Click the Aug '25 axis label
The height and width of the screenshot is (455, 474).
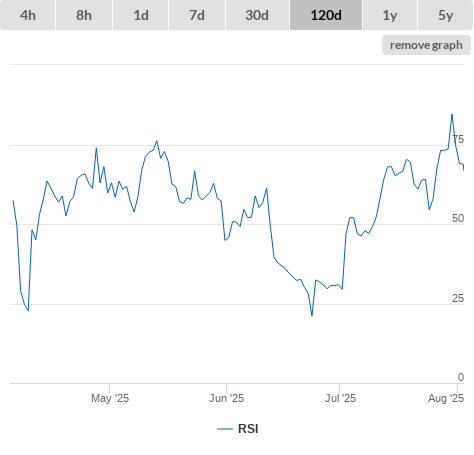[446, 398]
